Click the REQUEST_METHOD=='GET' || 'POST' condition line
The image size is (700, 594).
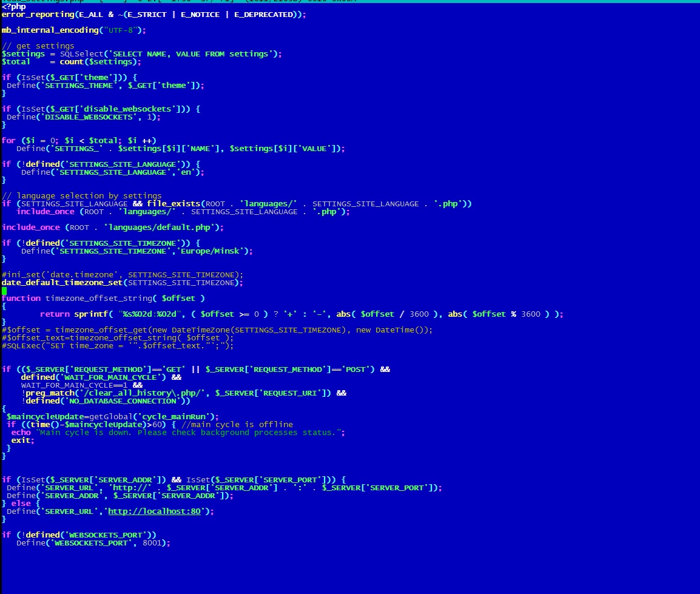point(196,370)
